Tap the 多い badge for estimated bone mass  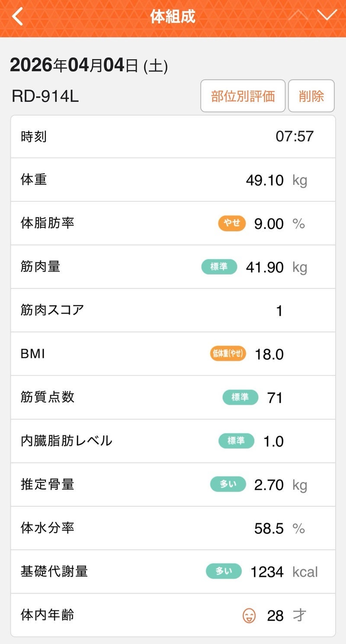coord(228,484)
